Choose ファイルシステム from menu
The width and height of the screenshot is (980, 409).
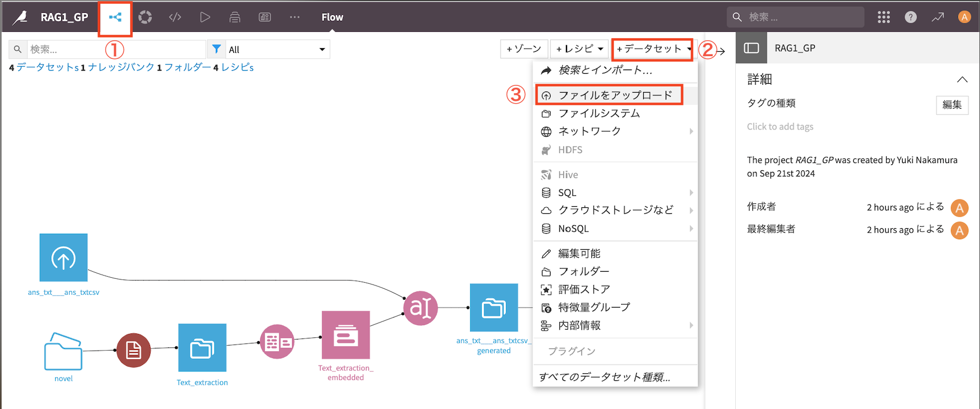pyautogui.click(x=616, y=113)
